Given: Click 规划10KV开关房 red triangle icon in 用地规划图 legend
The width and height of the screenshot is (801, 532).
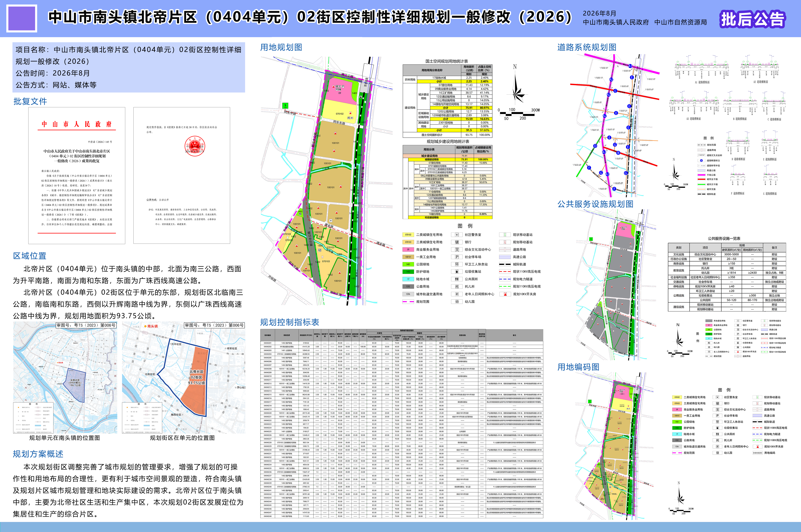Looking at the screenshot, I should (505, 294).
